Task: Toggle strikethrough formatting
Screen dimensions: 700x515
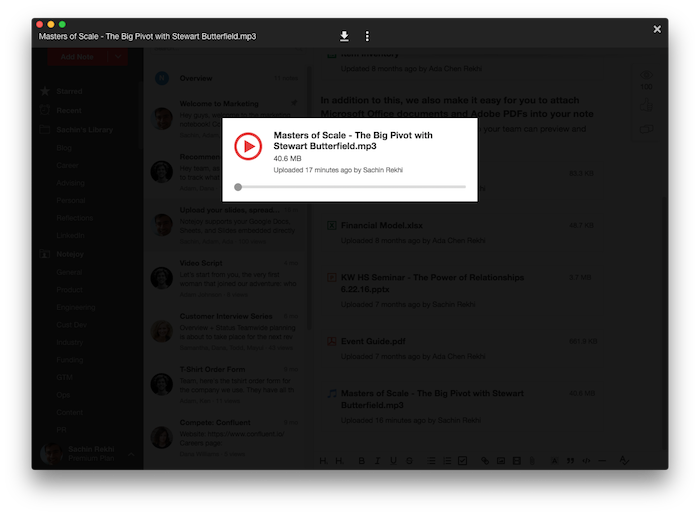Action: pos(409,461)
